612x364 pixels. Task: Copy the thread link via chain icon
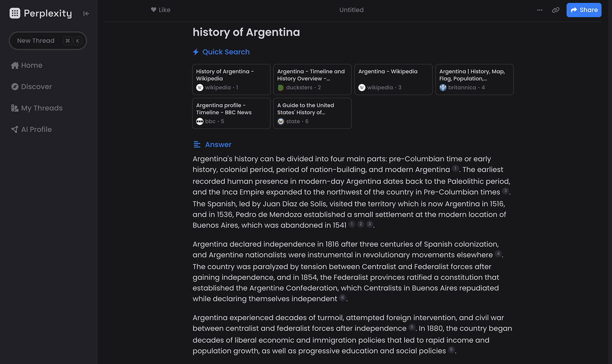(556, 10)
